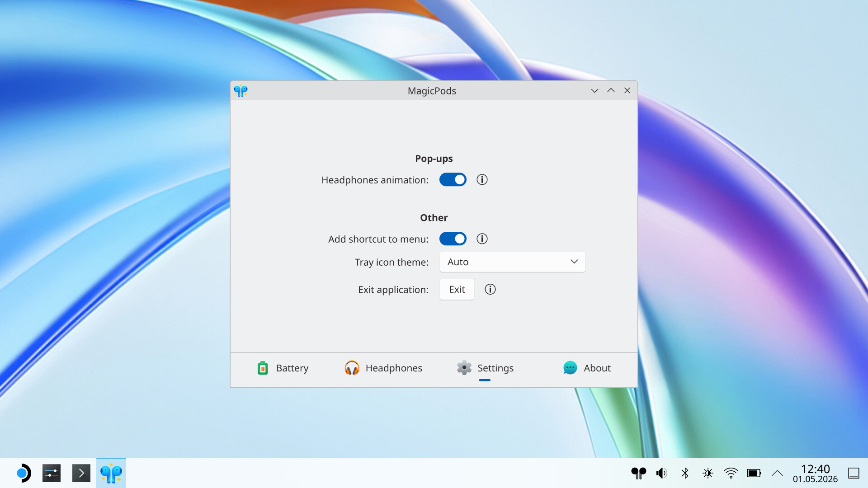This screenshot has width=868, height=488.
Task: Expand hidden system tray icons
Action: pyautogui.click(x=777, y=473)
